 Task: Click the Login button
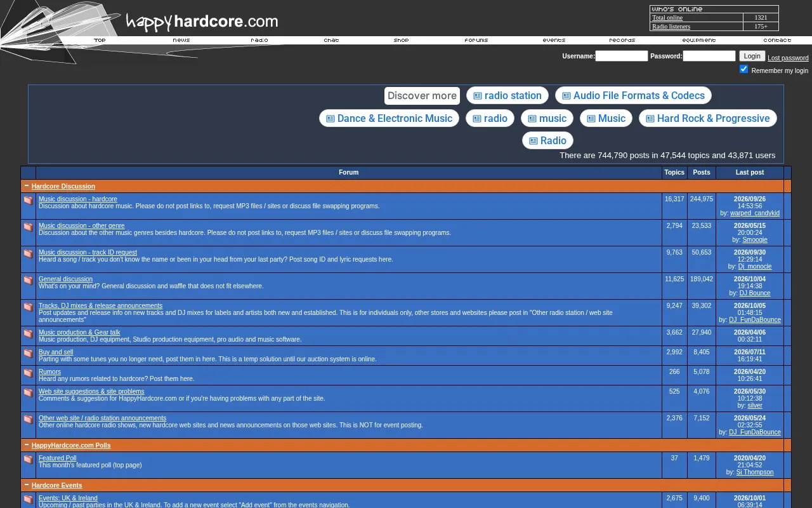tap(752, 56)
